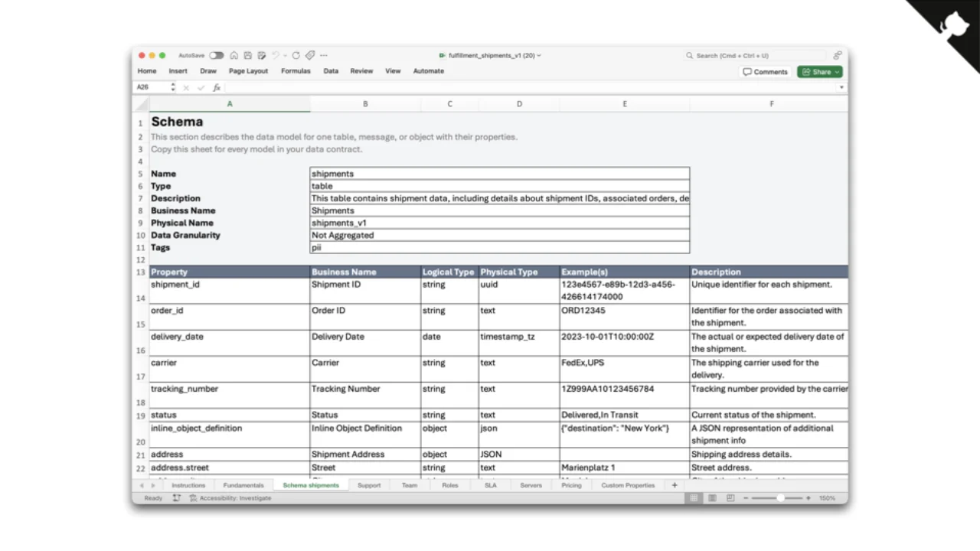
Task: Click the Redo icon
Action: point(296,55)
